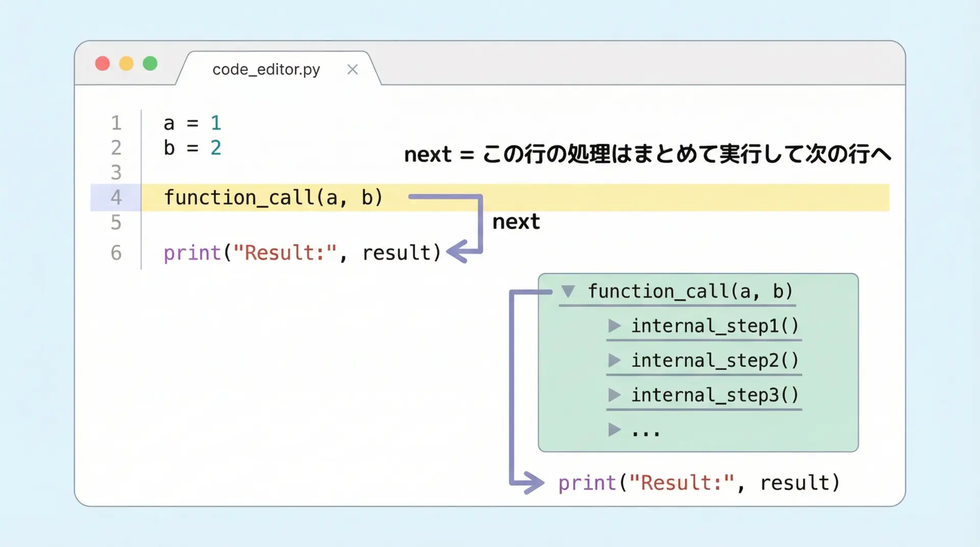Switch to the code_editor.py tab
Viewport: 980px width, 547px height.
point(266,69)
